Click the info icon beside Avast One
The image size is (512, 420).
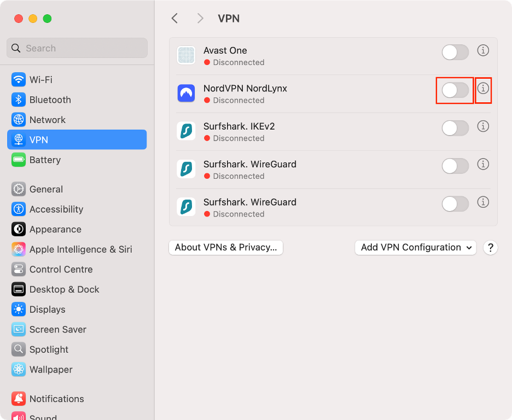483,50
